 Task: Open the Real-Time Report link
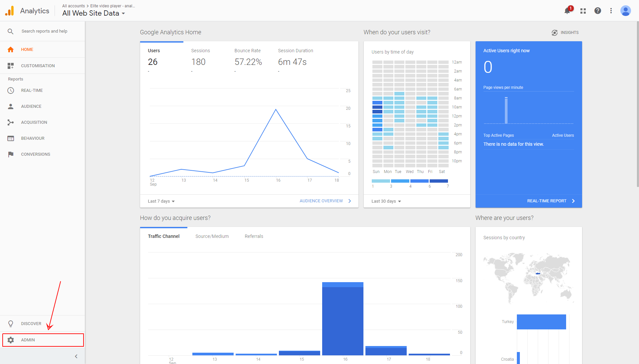coord(551,201)
